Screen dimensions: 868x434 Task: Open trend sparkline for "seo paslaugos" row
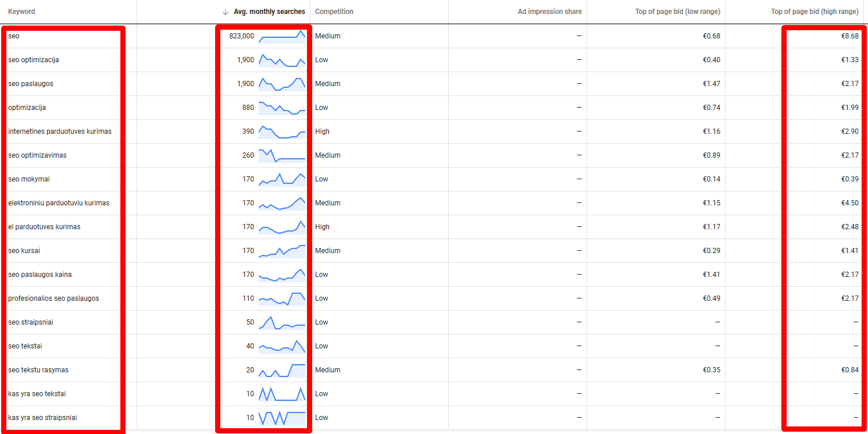pyautogui.click(x=282, y=84)
